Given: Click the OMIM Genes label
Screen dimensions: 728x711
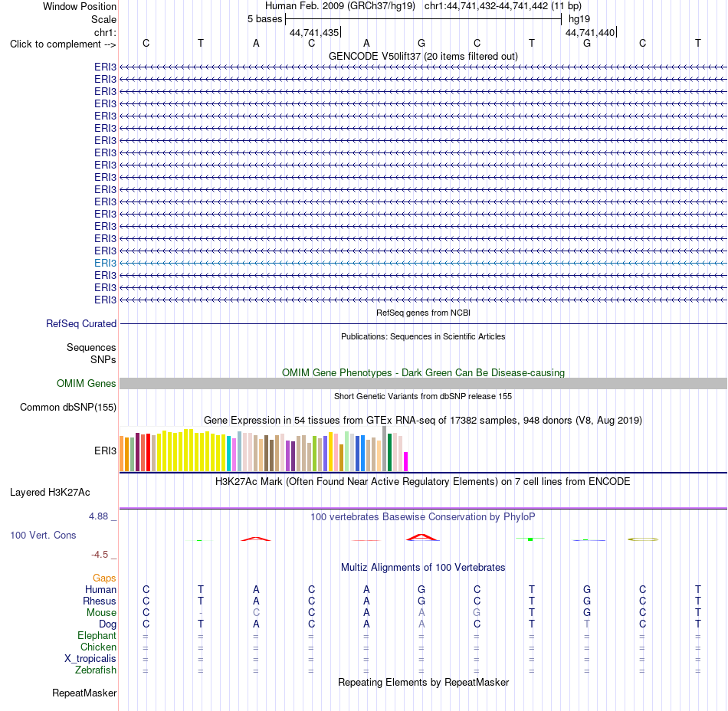Looking at the screenshot, I should pyautogui.click(x=86, y=383).
